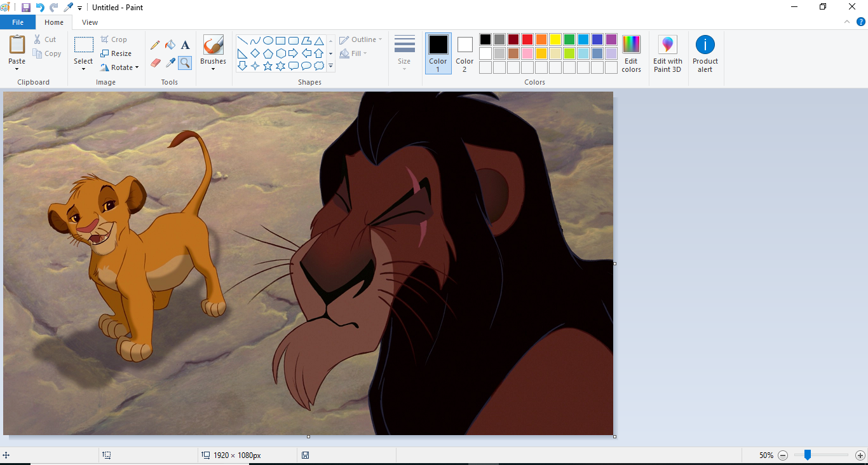Select the Text tool
The image size is (868, 465).
[185, 45]
